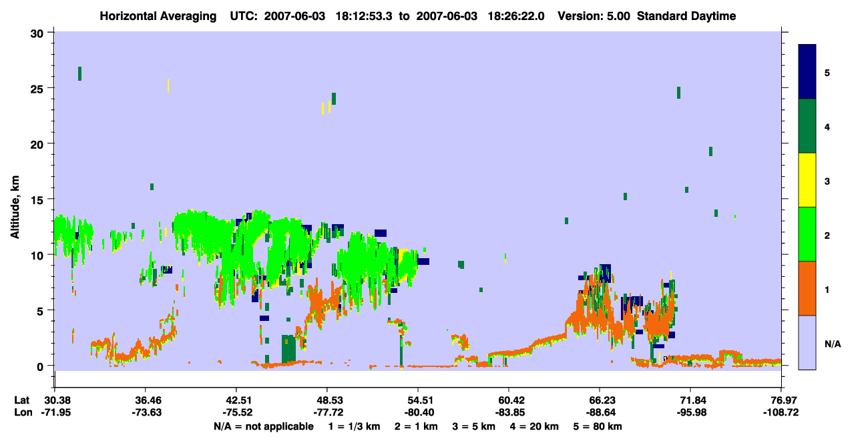The width and height of the screenshot is (868, 445).
Task: Click latitude value 30.38
Action: point(54,400)
